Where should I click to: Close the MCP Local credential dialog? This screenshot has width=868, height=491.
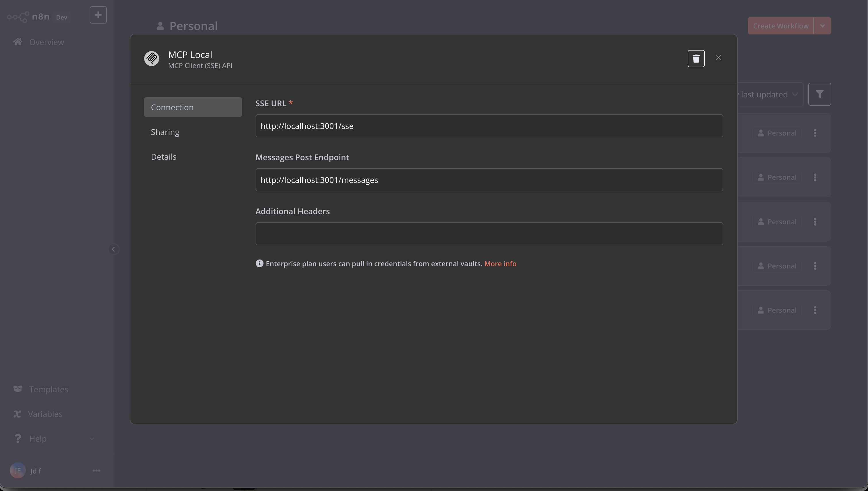coord(718,57)
